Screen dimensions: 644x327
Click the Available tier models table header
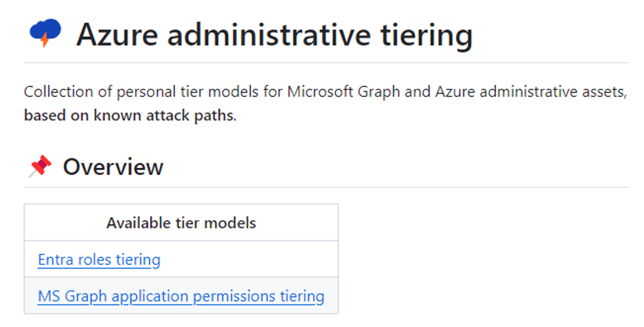(181, 223)
